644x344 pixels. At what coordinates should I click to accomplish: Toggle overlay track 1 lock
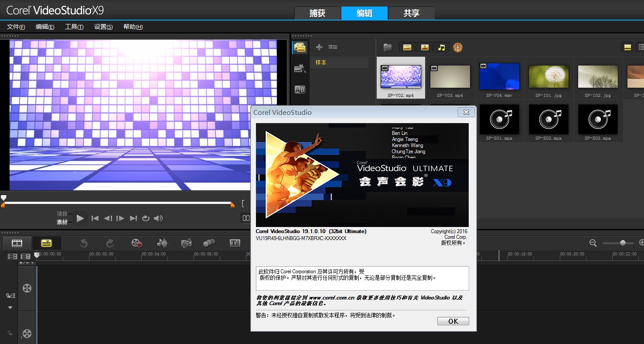[10, 334]
